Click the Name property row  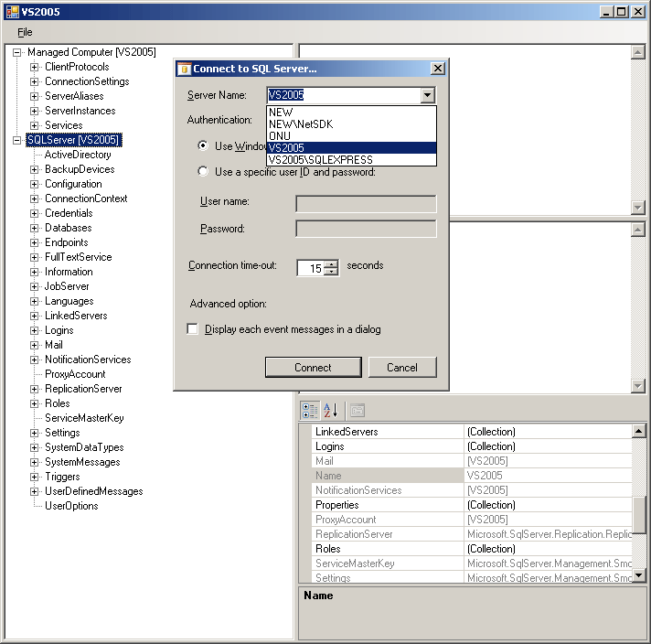point(472,476)
